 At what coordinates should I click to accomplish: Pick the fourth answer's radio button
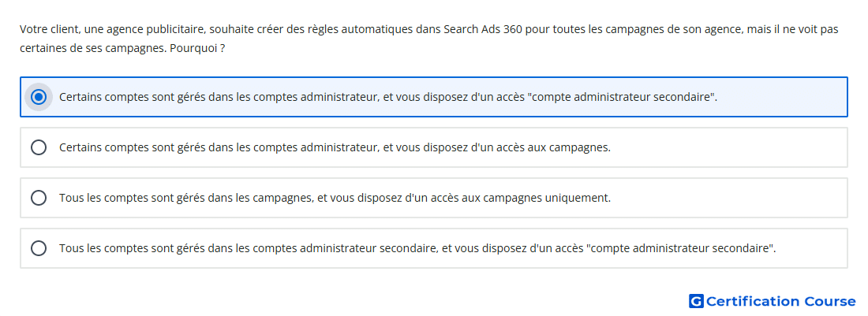tap(38, 248)
